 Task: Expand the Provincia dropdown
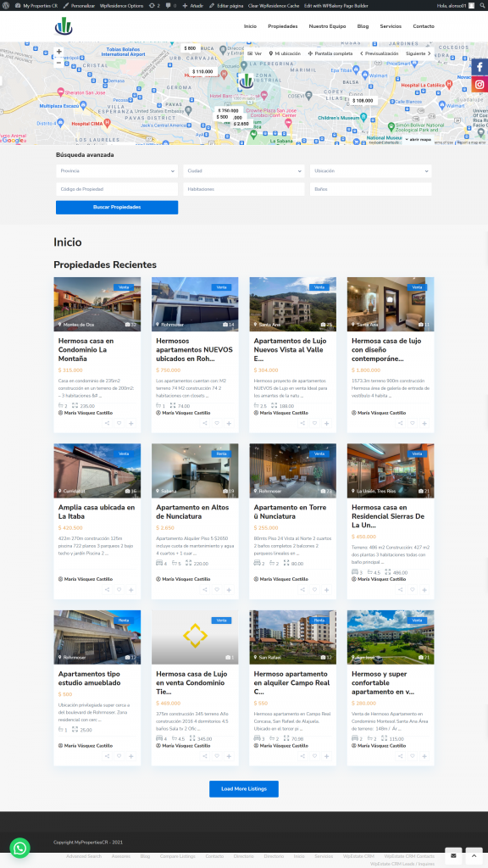117,171
